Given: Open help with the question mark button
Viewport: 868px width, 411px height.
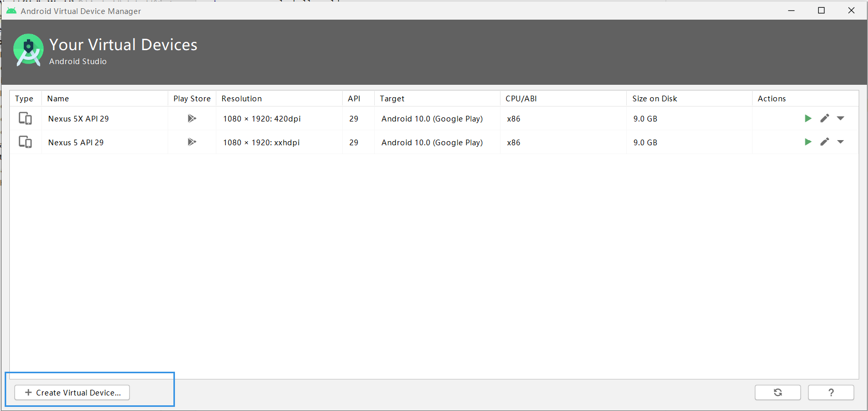Looking at the screenshot, I should [x=831, y=392].
